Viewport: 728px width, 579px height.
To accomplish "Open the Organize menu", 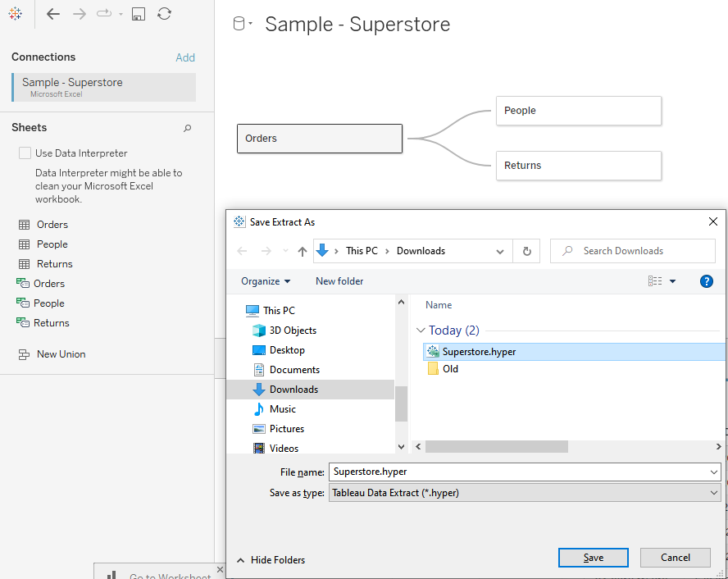I will click(x=266, y=281).
